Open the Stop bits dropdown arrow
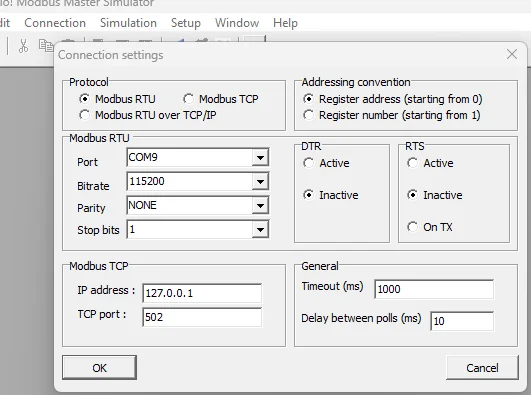Image resolution: width=531 pixels, height=395 pixels. (x=260, y=230)
